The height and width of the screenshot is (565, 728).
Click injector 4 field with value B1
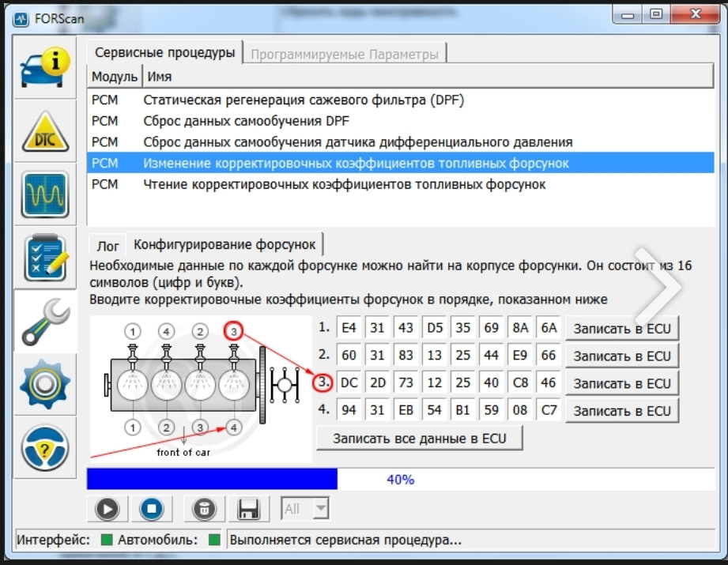463,410
